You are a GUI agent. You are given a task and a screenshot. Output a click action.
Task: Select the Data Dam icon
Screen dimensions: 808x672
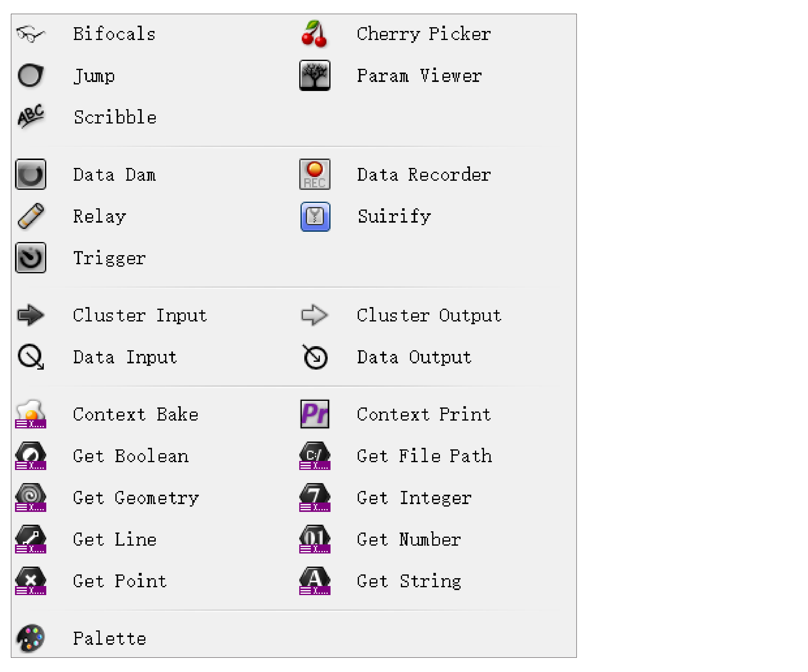(30, 174)
